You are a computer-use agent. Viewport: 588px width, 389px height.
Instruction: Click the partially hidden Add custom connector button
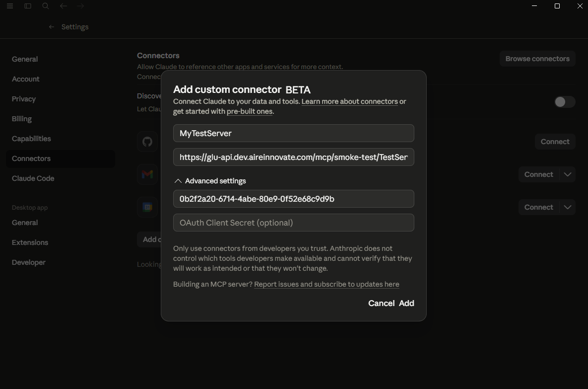(x=149, y=239)
